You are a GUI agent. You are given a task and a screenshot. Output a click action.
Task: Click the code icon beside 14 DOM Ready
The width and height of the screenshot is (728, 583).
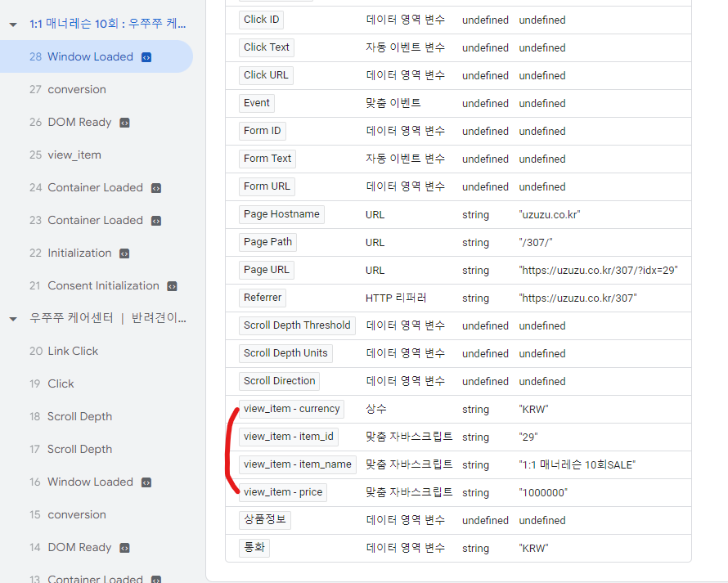click(124, 547)
